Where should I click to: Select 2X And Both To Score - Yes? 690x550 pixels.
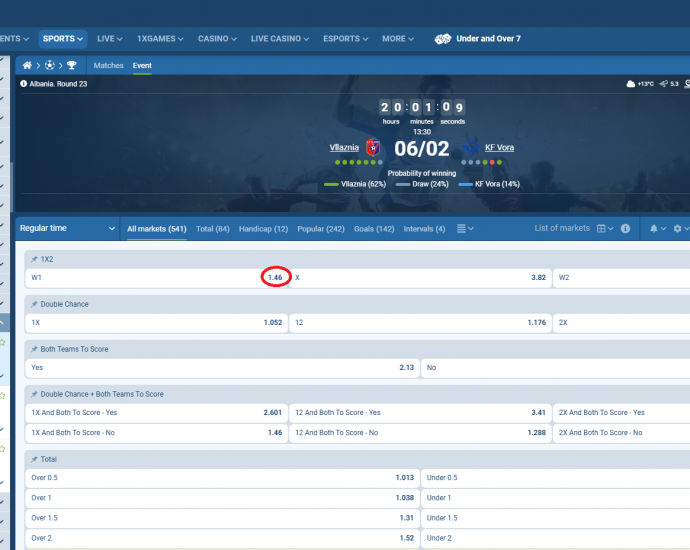click(621, 413)
